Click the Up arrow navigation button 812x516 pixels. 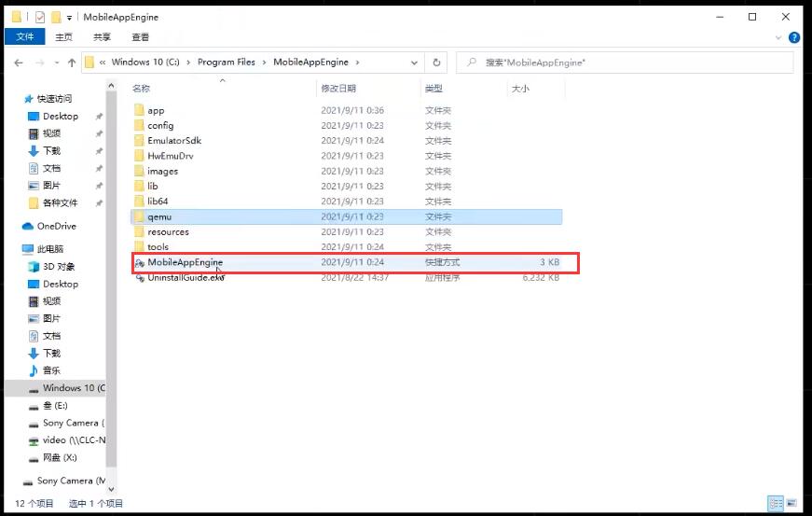coord(71,63)
